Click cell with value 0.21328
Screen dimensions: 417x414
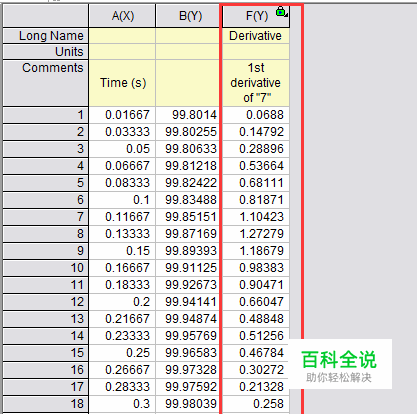(x=256, y=387)
